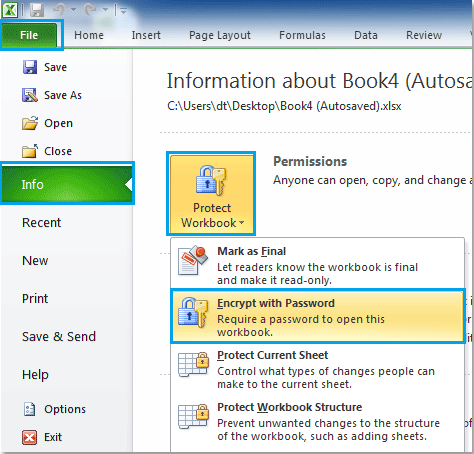
Task: Open Customize Quick Access Toolbar dropdown
Action: pyautogui.click(x=123, y=11)
